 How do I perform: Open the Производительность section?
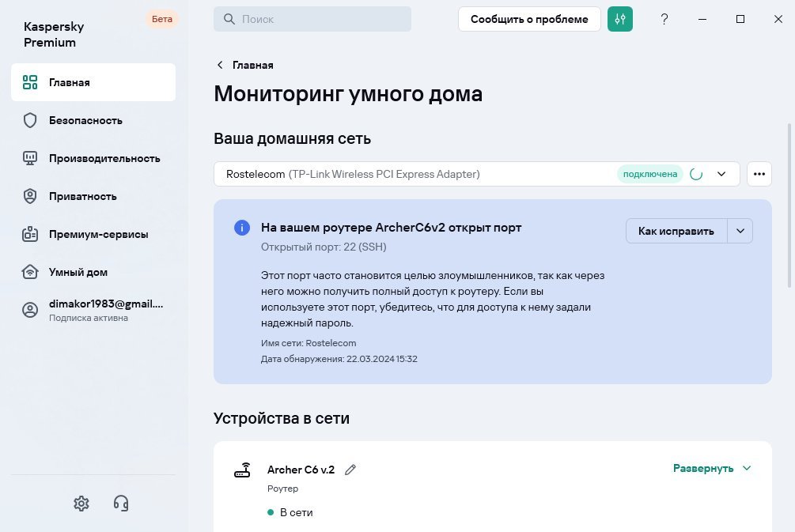point(93,158)
